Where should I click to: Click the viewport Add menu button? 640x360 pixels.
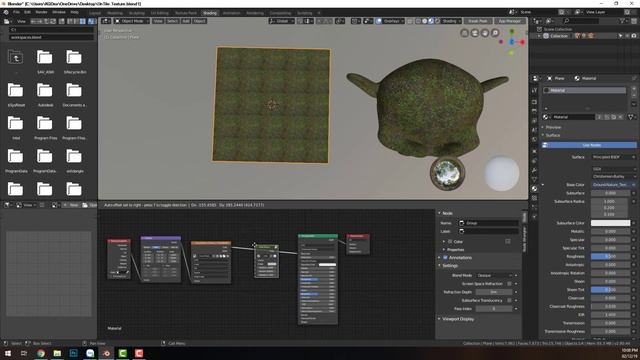[186, 21]
